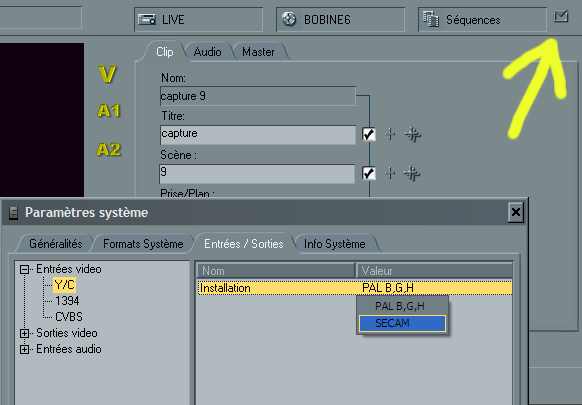Select the CVBS input tree item

pyautogui.click(x=69, y=317)
